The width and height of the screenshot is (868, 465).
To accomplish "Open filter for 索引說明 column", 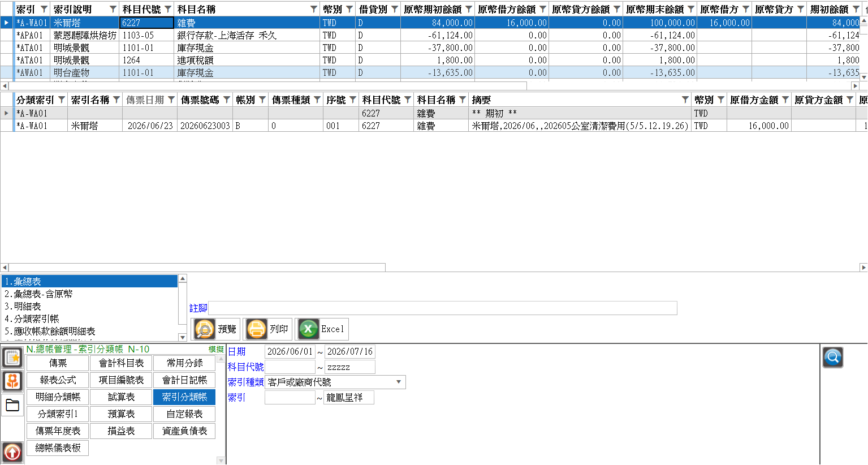I will [x=113, y=10].
